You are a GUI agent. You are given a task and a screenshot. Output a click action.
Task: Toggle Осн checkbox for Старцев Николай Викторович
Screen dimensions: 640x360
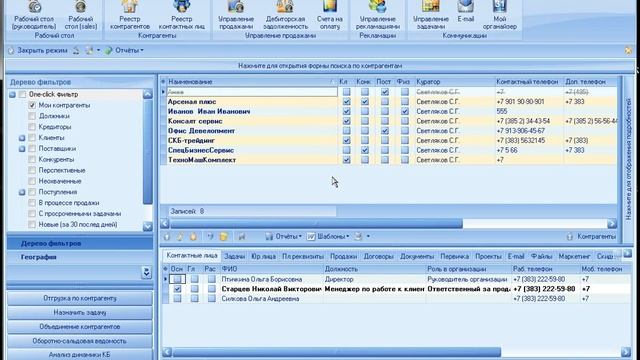(177, 289)
